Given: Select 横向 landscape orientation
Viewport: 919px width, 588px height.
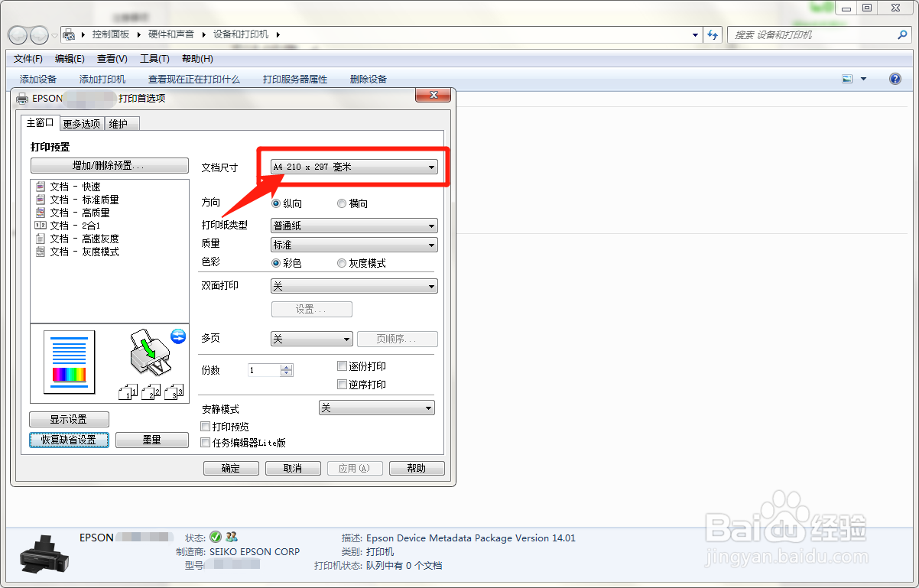Looking at the screenshot, I should pyautogui.click(x=352, y=203).
